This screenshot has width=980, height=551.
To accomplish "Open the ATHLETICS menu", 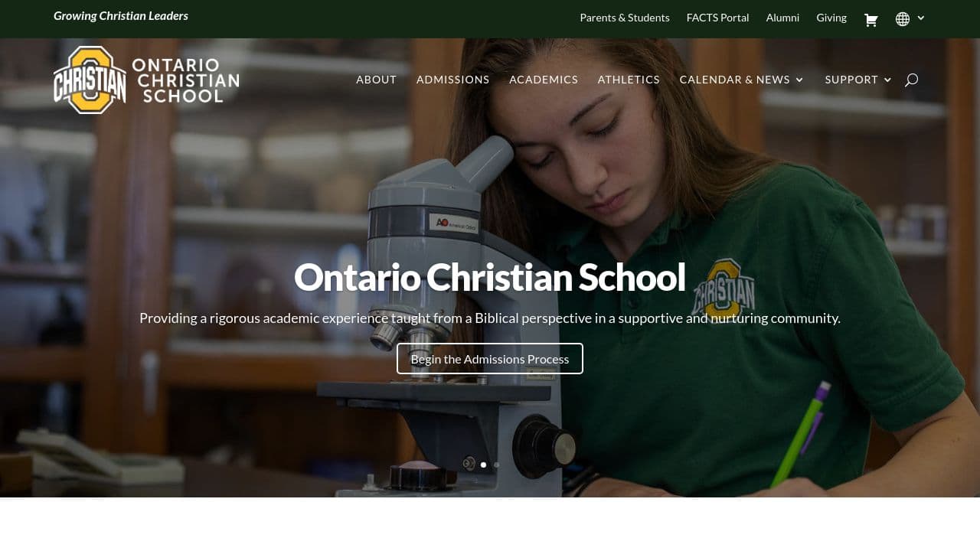I will [629, 80].
